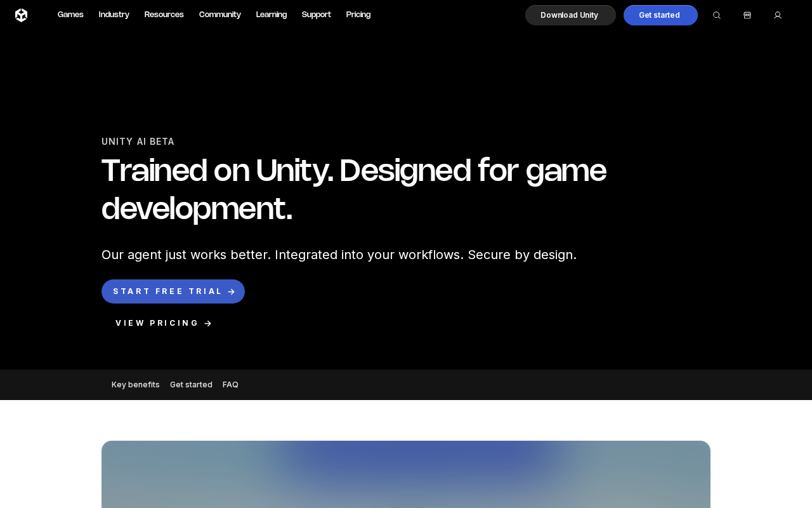Jump to Get started section tab

(191, 385)
